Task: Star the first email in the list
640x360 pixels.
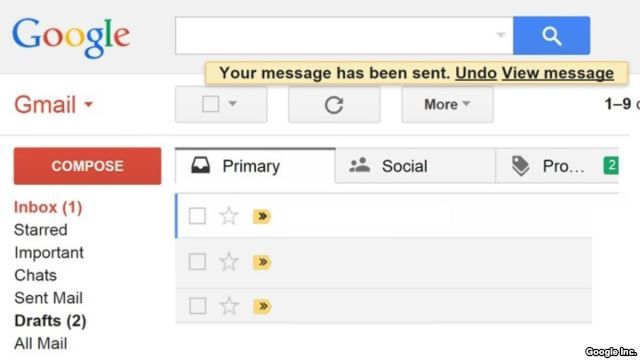Action: tap(229, 216)
